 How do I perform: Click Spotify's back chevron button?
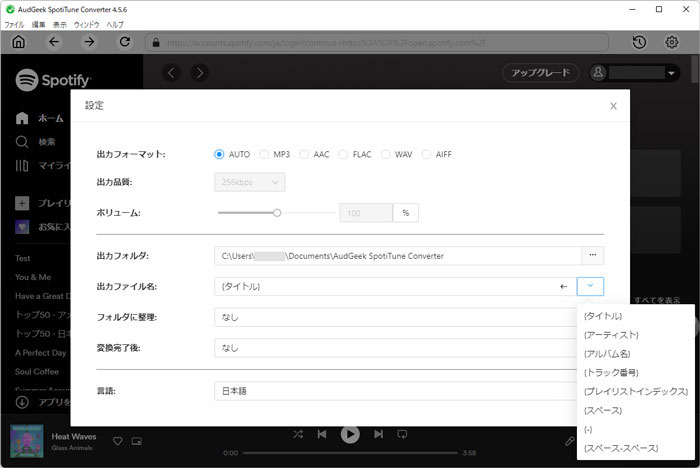pyautogui.click(x=171, y=72)
